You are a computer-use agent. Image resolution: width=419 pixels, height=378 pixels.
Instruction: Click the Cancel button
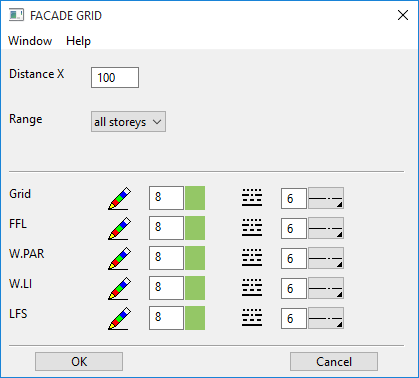tap(334, 362)
